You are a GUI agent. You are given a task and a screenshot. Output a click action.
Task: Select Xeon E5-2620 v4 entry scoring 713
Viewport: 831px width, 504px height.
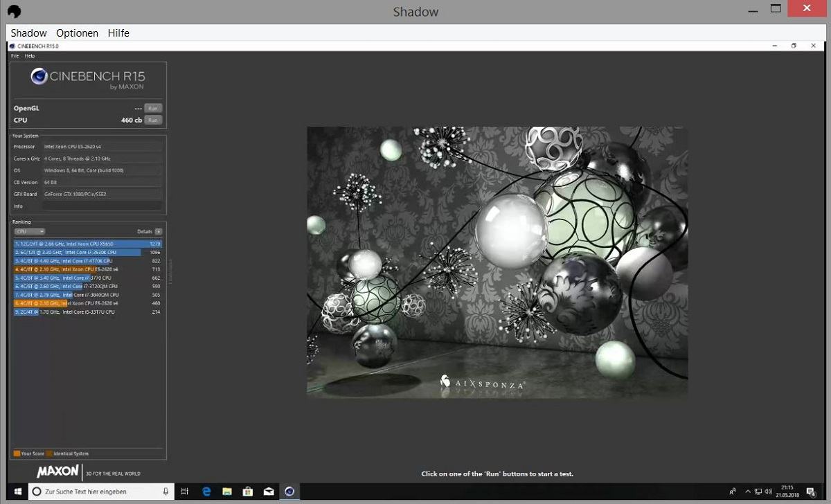point(88,269)
